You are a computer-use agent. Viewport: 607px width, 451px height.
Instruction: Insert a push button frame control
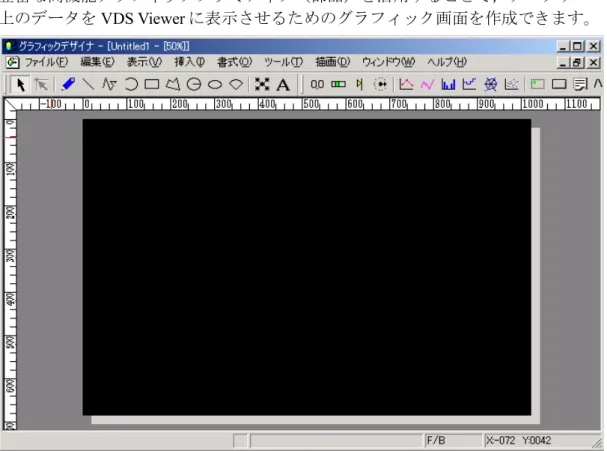[x=559, y=84]
